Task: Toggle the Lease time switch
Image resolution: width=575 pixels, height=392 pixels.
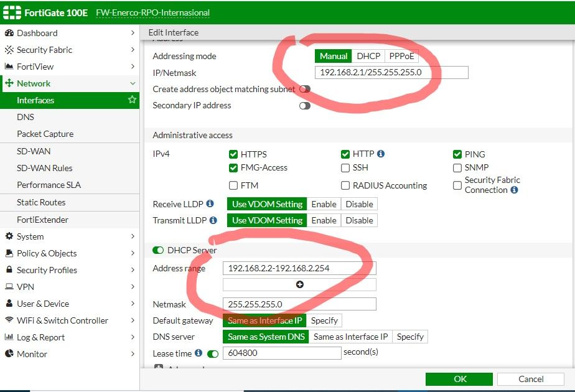Action: [213, 354]
